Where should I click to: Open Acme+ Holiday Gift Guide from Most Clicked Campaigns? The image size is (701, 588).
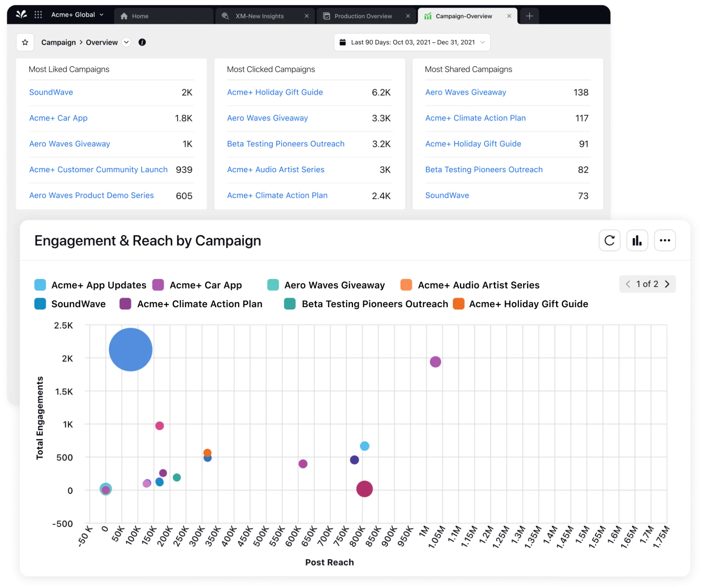(275, 92)
